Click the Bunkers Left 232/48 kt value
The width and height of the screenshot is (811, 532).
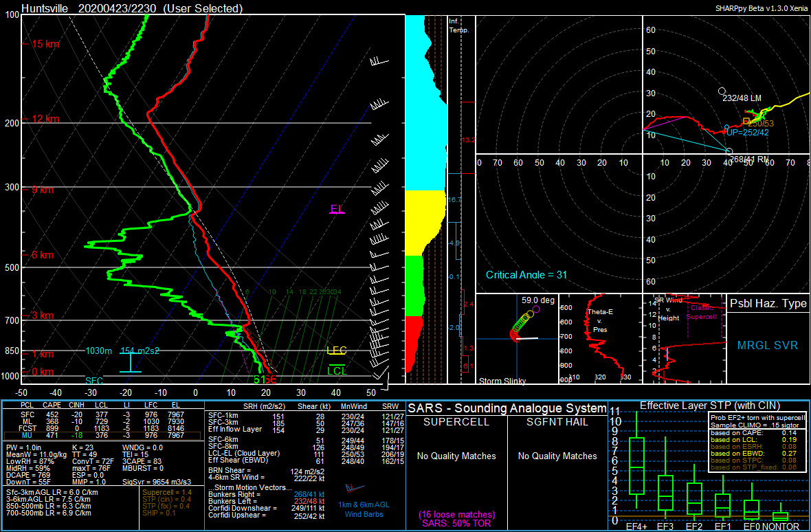[311, 501]
